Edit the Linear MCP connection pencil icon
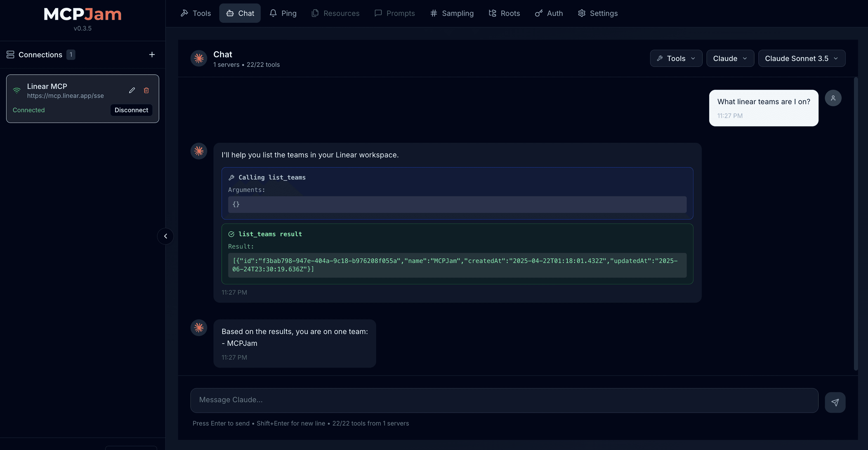868x450 pixels. [132, 90]
